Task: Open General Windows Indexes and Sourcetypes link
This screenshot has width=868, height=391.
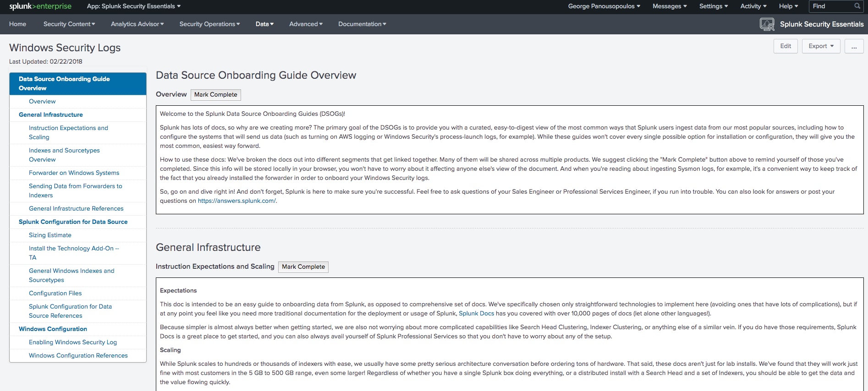Action: point(71,276)
